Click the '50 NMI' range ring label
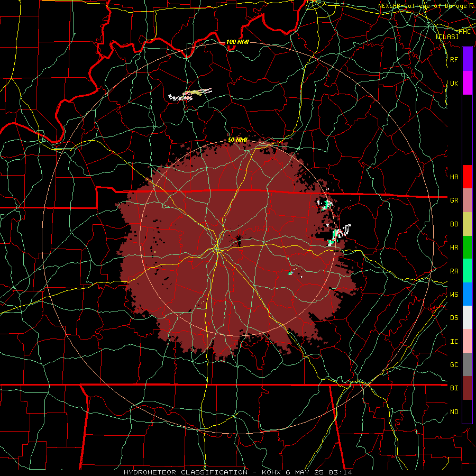 237,140
